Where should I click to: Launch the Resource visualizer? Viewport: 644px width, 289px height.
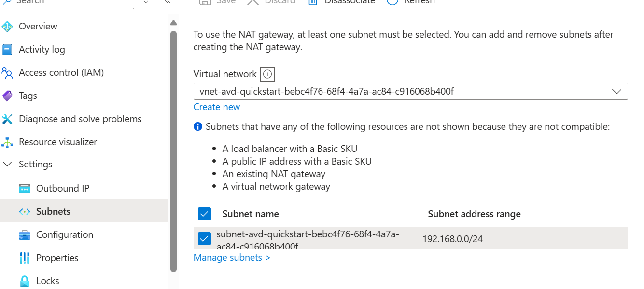[x=58, y=142]
